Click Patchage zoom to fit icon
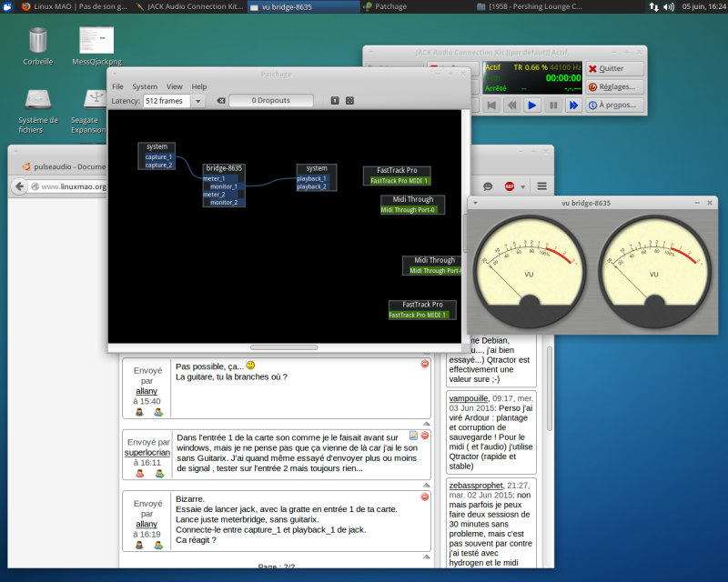 [350, 101]
